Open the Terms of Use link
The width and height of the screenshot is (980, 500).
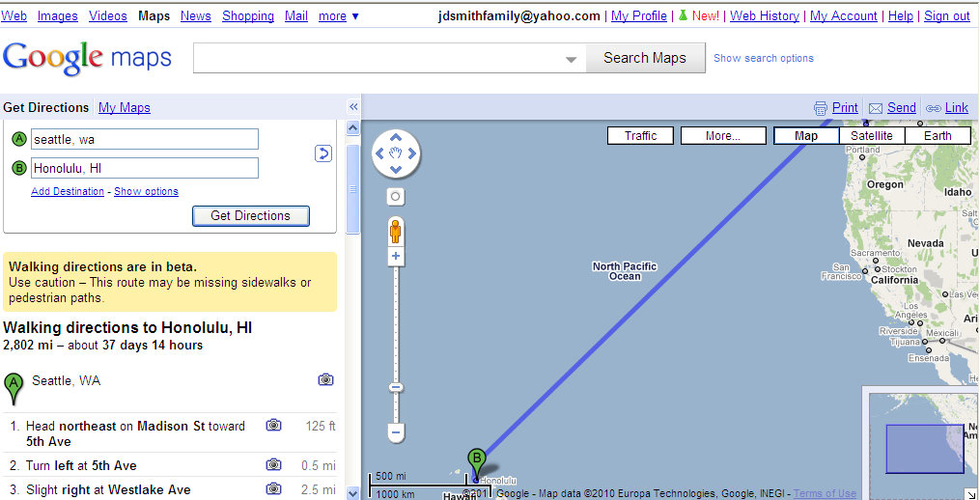coord(825,493)
